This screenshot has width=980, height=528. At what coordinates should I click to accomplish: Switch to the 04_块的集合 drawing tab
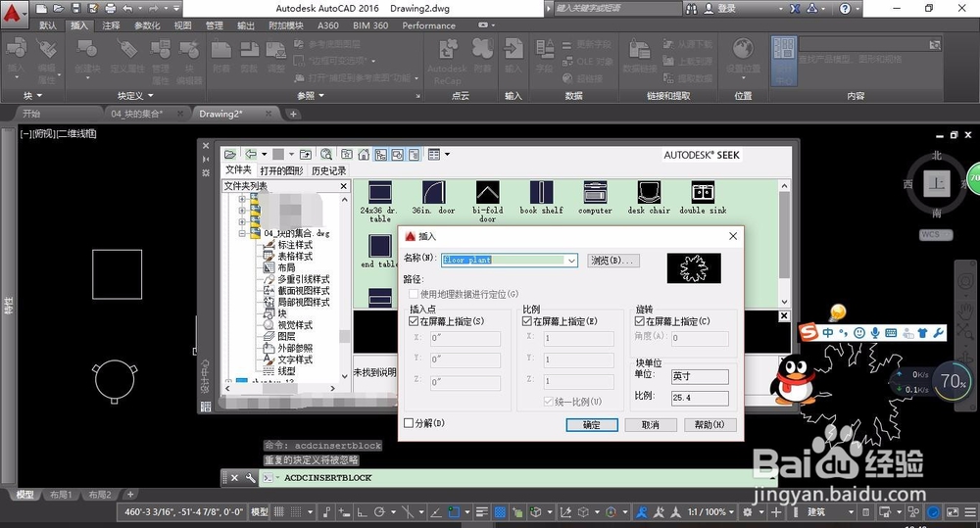(137, 114)
